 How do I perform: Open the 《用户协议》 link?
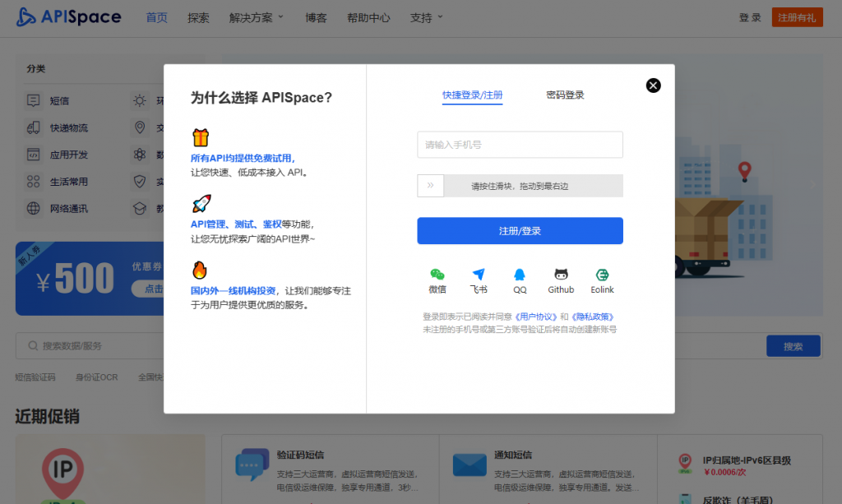[535, 317]
